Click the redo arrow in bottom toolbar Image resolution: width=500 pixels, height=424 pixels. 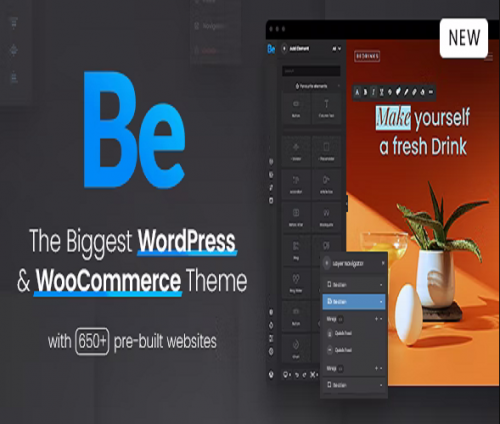click(304, 375)
